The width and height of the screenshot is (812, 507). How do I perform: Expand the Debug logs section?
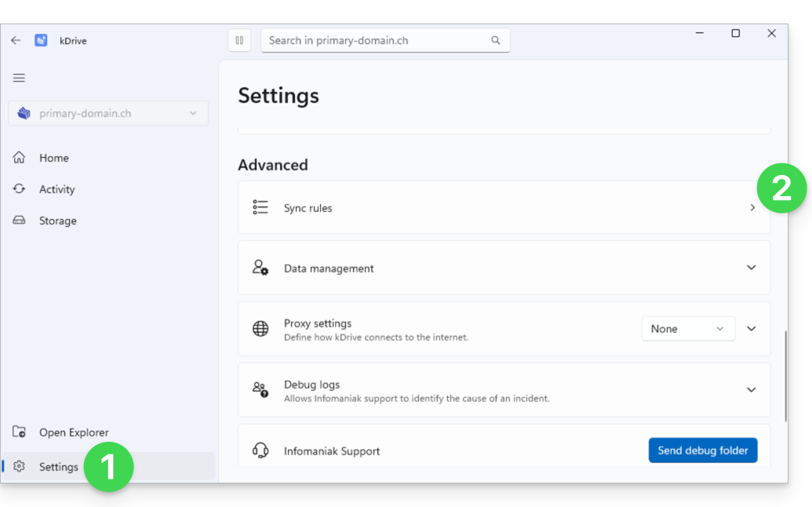click(x=752, y=389)
